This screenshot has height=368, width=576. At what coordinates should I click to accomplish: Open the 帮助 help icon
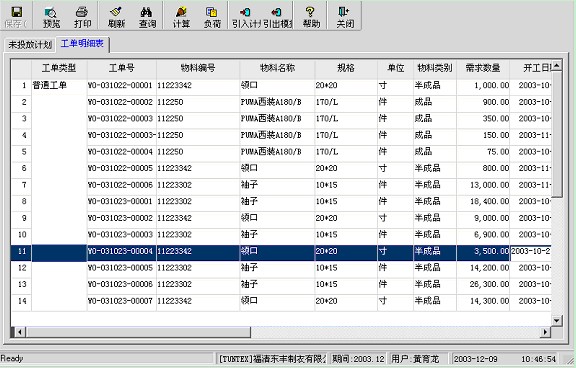[311, 17]
